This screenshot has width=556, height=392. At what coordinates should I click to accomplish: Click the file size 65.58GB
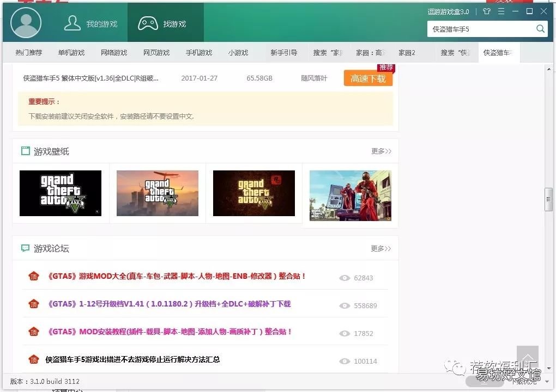tap(259, 78)
